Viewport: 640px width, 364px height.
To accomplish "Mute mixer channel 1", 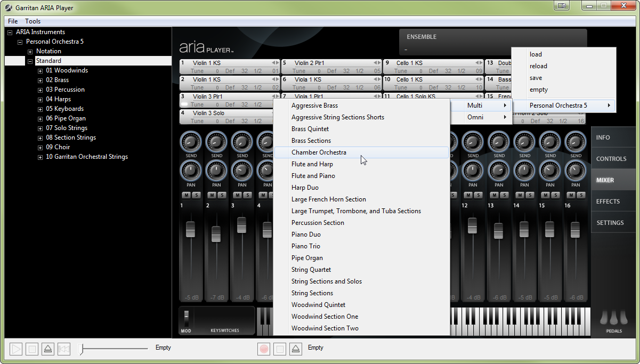I will (x=186, y=195).
